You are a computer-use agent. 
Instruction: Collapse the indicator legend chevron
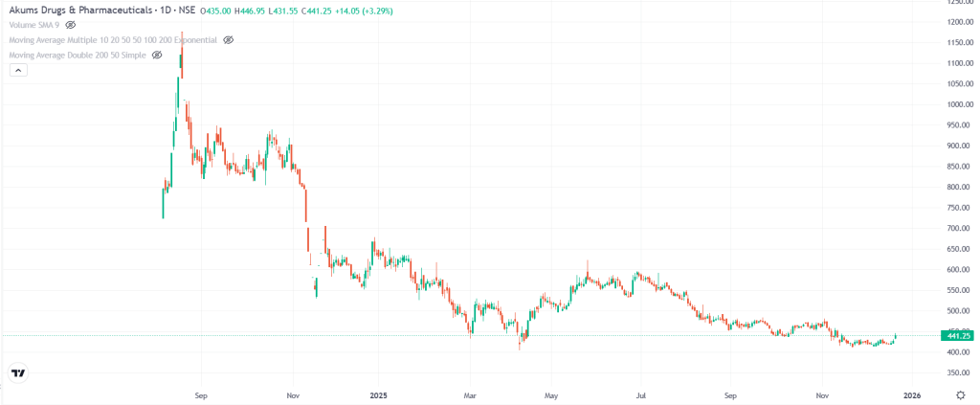coord(13,71)
